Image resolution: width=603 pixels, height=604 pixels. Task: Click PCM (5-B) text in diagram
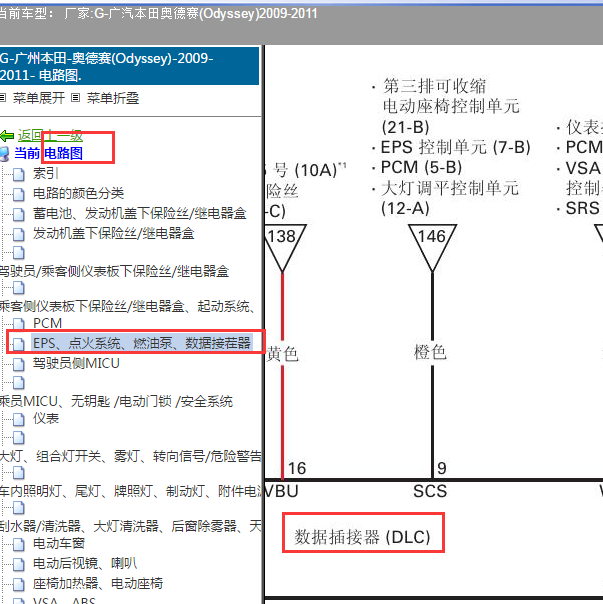point(422,167)
